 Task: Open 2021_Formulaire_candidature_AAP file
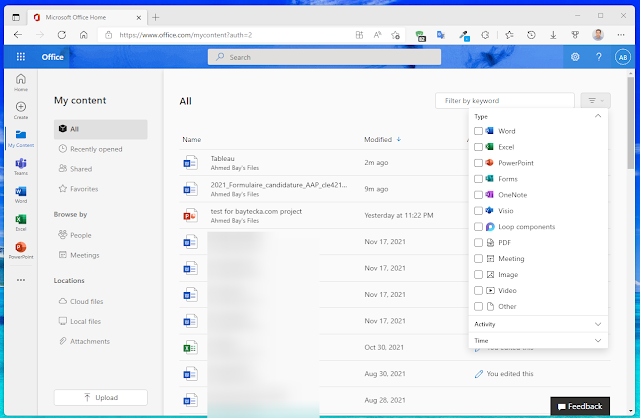(279, 185)
